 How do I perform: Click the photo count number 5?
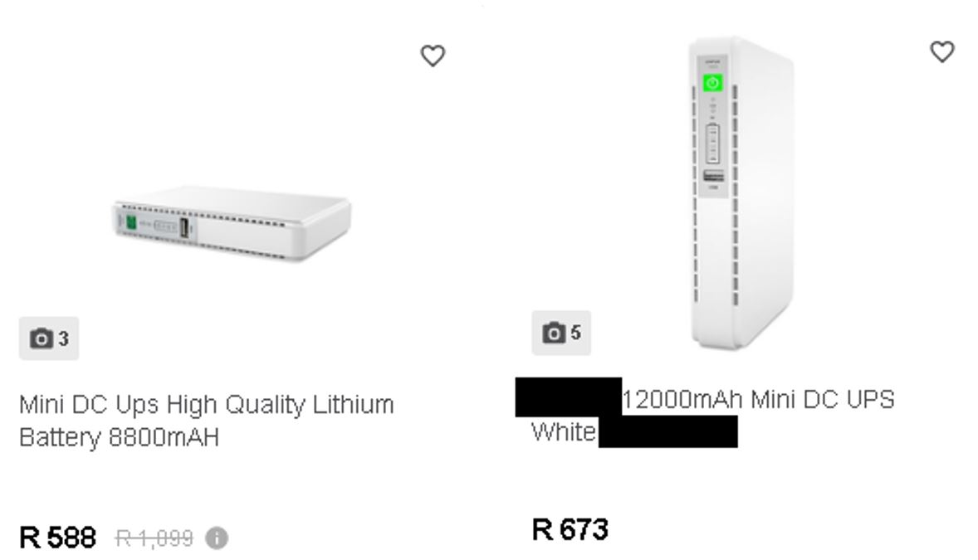tap(575, 334)
